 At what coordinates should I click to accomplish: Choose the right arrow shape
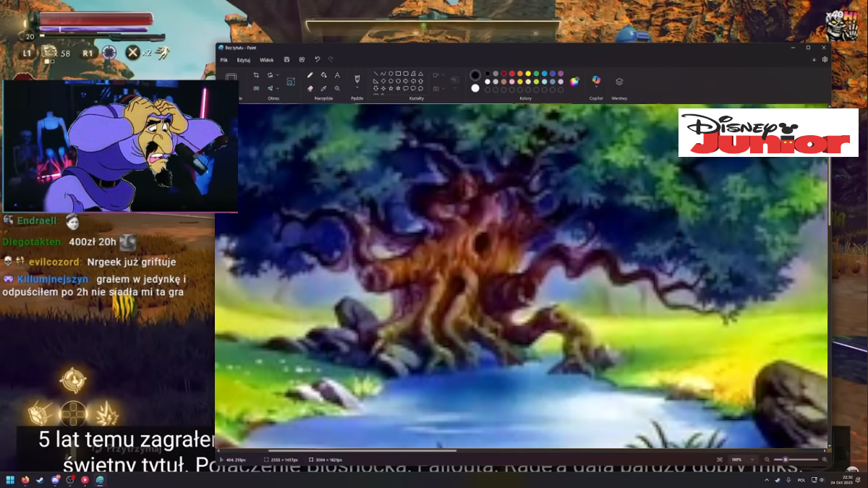406,81
